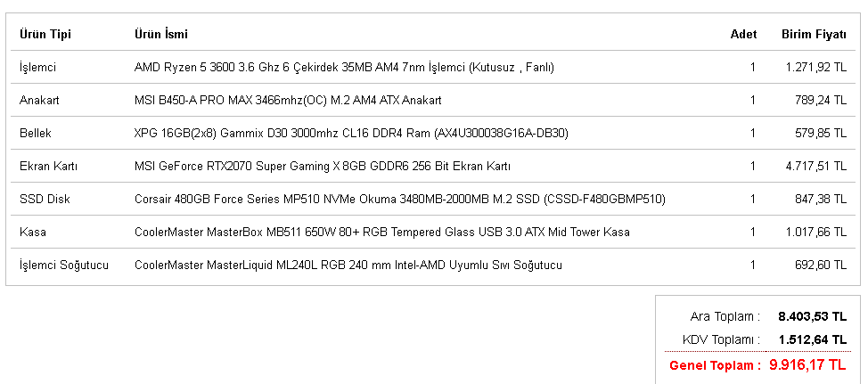The width and height of the screenshot is (868, 384).
Task: Click the Corsair 480GB Force Series SSD name
Action: [399, 199]
